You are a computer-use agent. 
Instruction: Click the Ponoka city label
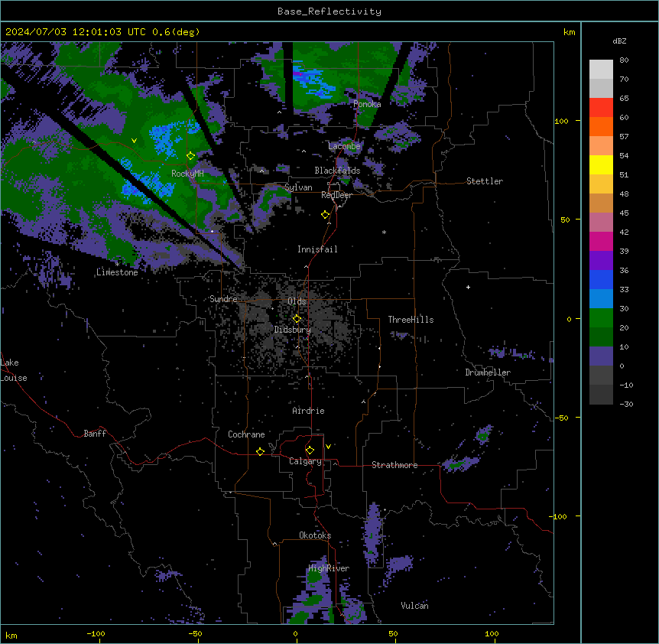[367, 104]
